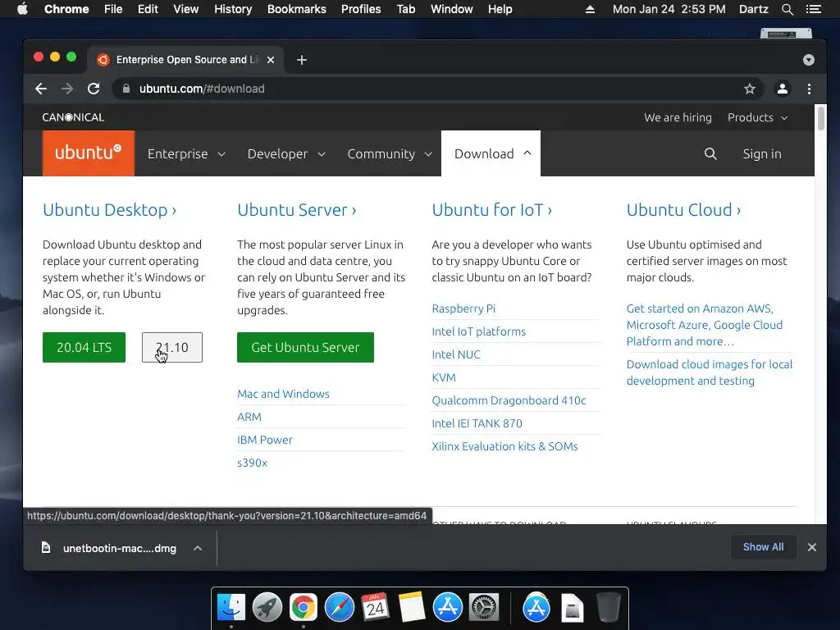Open Finder from the Dock
Viewport: 840px width, 630px height.
coord(231,607)
